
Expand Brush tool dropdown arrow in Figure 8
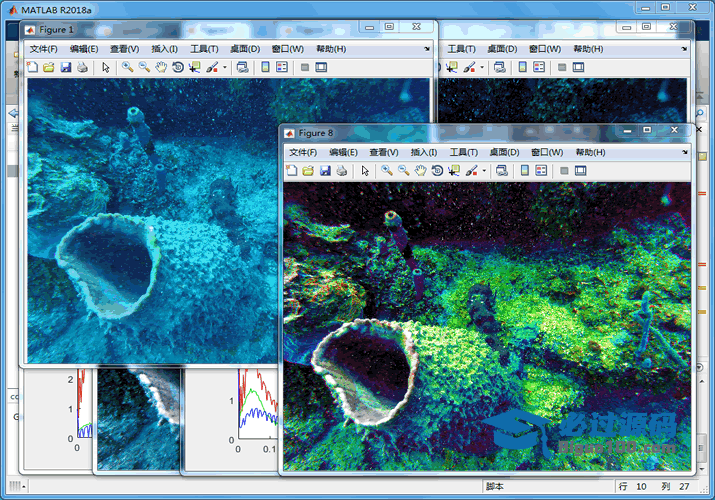(x=485, y=171)
